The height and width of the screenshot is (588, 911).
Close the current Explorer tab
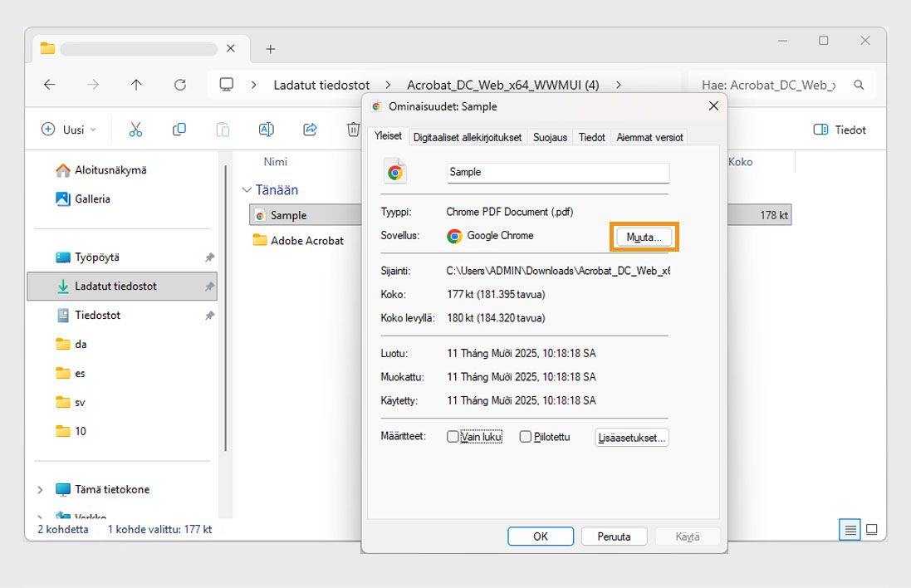click(231, 48)
